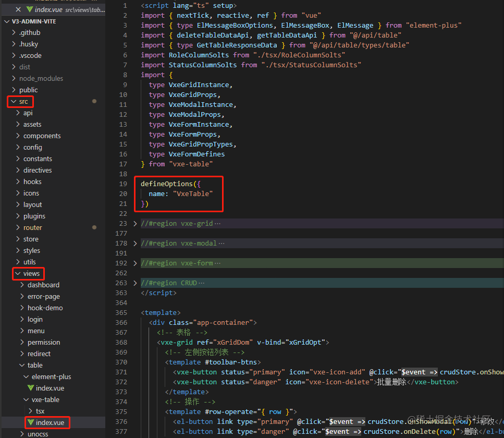
Task: Unfold the CRUD region chevron
Action: click(x=136, y=283)
